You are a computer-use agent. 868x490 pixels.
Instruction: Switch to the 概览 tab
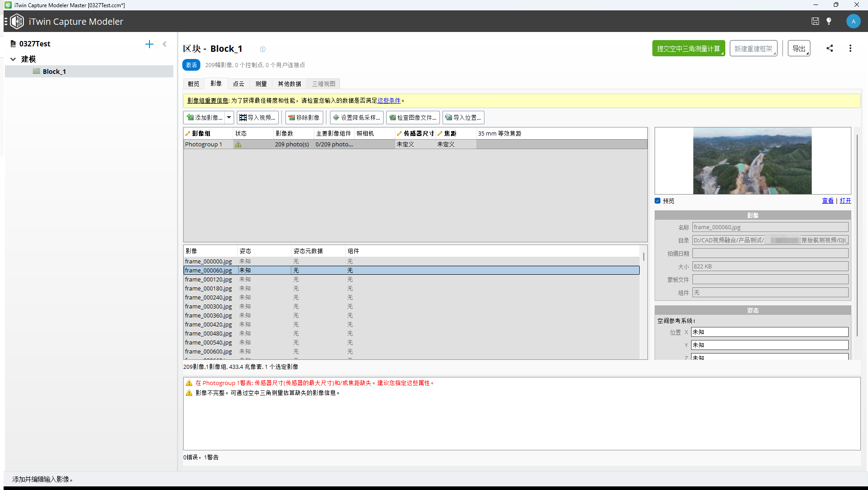pos(194,84)
